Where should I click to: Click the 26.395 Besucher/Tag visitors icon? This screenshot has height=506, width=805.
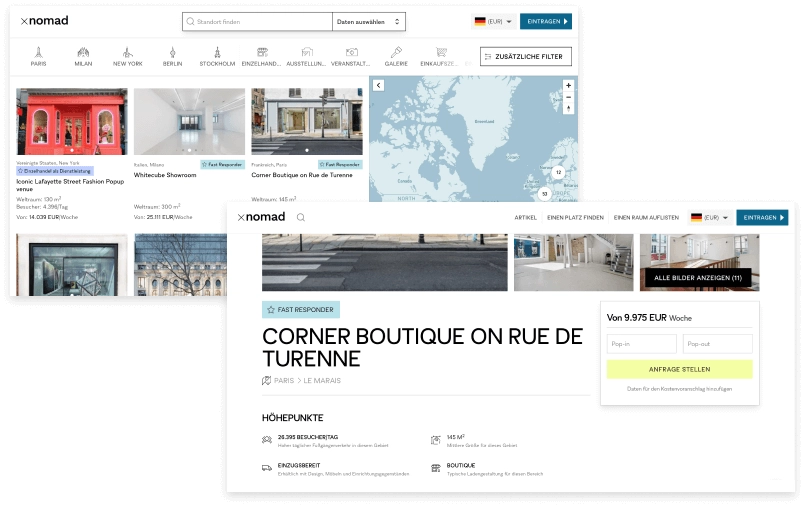(x=267, y=440)
